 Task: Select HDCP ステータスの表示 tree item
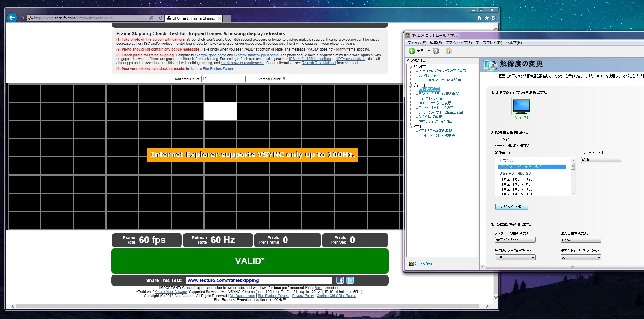click(x=435, y=103)
